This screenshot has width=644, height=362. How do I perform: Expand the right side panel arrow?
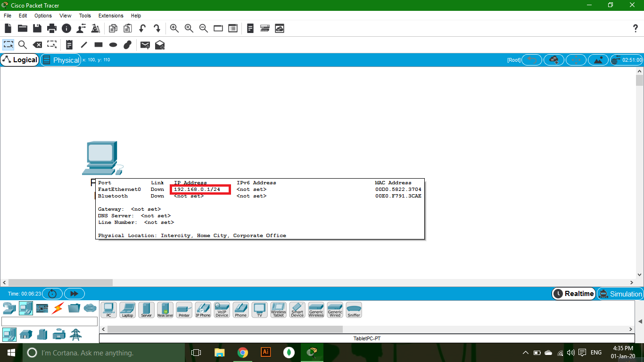[x=640, y=321]
